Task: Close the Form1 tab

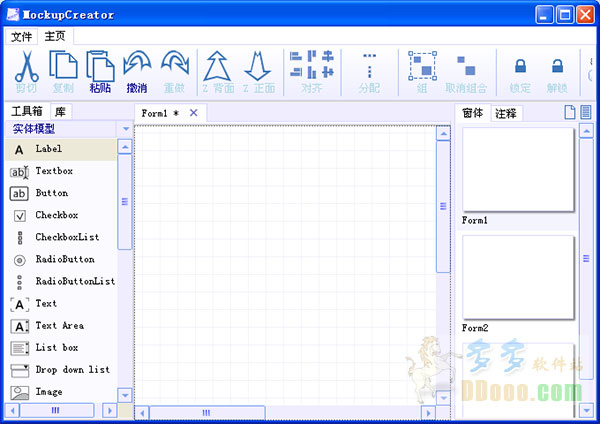Action: point(194,113)
